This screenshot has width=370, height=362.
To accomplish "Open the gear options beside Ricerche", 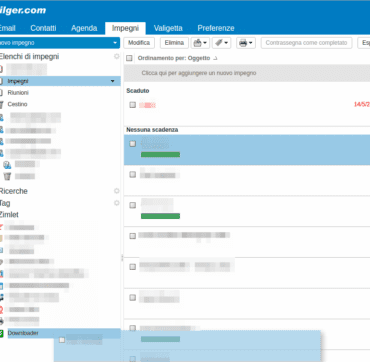I will coord(117,191).
